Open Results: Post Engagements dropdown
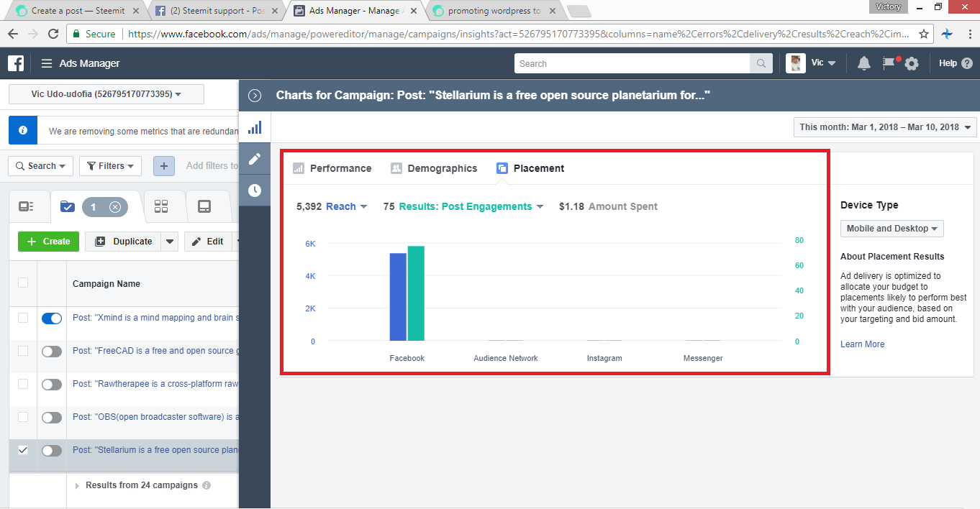The height and width of the screenshot is (509, 980). coord(471,206)
